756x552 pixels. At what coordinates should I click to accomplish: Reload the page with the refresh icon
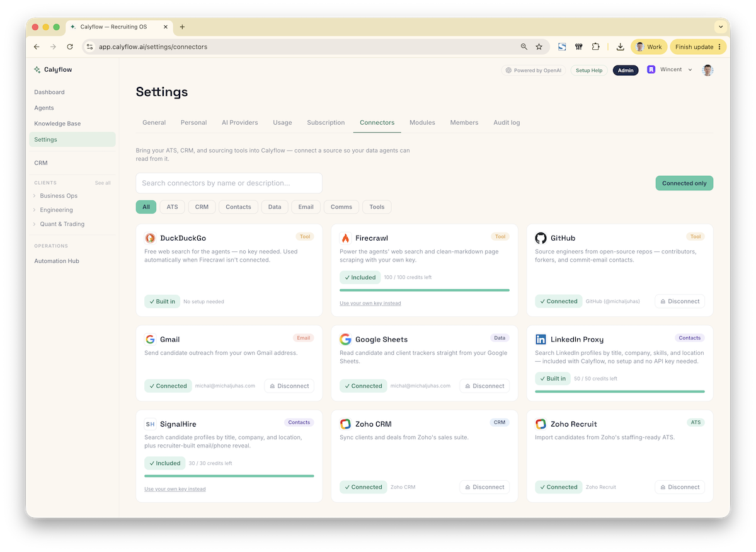pos(70,47)
